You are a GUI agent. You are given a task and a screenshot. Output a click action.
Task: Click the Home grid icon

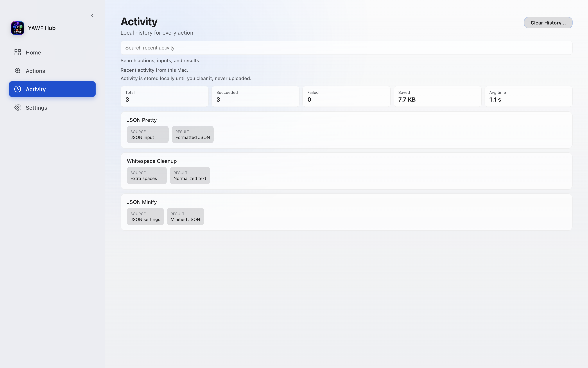[x=17, y=52]
